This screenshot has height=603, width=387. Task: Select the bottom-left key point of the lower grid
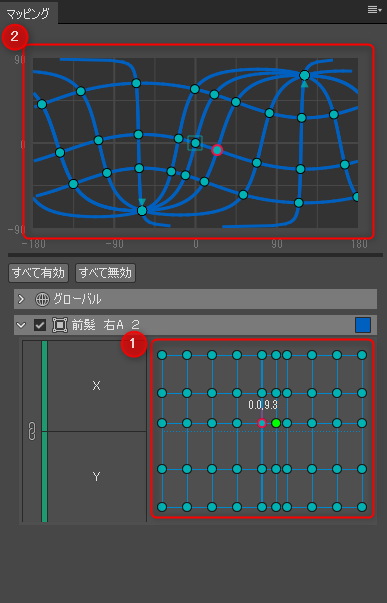tap(162, 507)
